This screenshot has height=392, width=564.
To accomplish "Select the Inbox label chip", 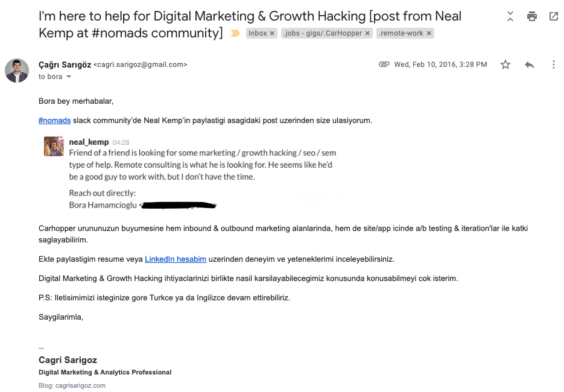I will pyautogui.click(x=258, y=33).
